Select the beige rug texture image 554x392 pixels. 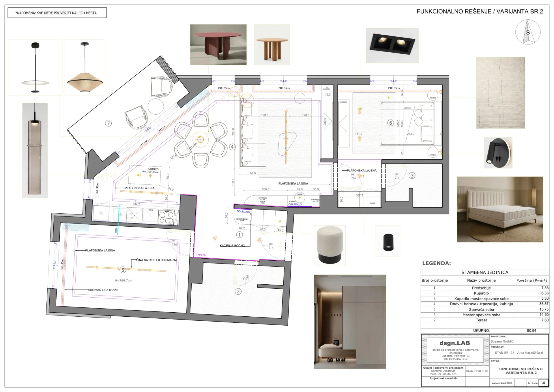[x=500, y=93]
